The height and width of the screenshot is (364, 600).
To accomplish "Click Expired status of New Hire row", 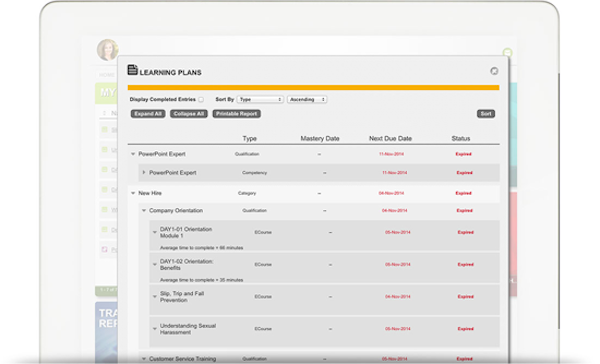I will tap(463, 193).
